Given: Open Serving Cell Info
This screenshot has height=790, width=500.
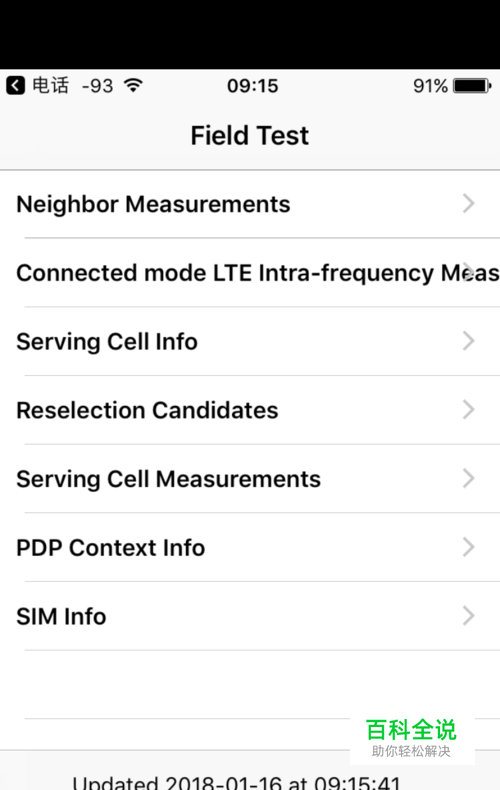Looking at the screenshot, I should (250, 341).
